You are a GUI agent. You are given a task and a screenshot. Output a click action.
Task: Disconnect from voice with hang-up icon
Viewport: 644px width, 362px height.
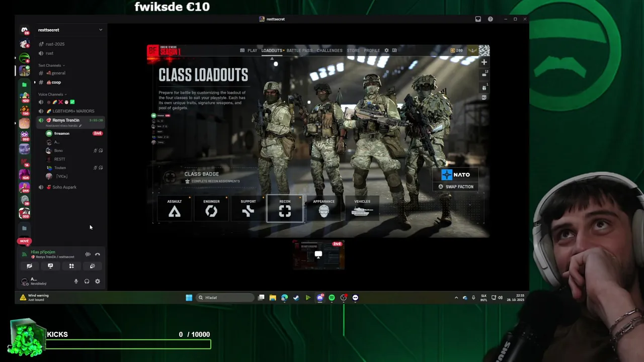[98, 254]
